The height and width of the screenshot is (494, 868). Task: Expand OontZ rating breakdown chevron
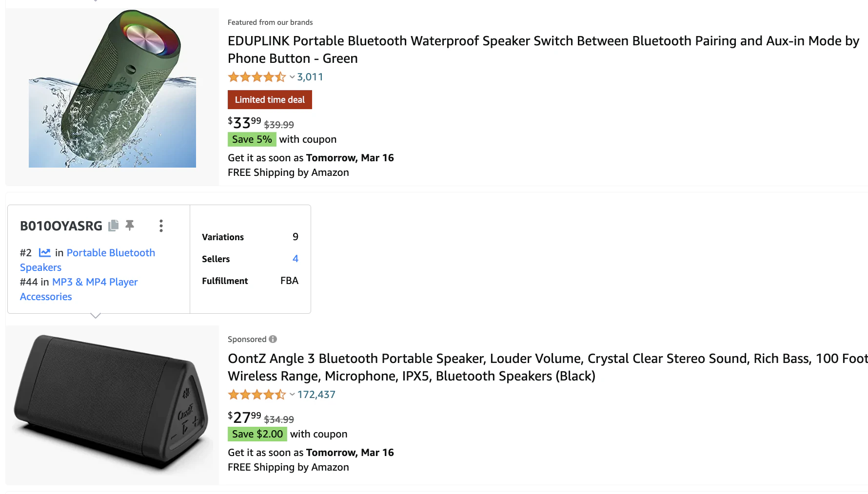click(292, 395)
